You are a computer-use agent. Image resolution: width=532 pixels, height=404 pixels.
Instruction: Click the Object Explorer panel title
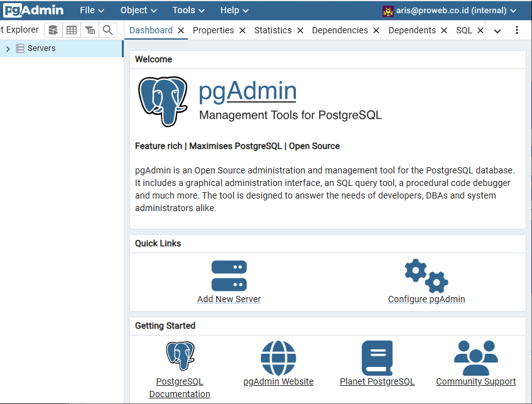19,30
